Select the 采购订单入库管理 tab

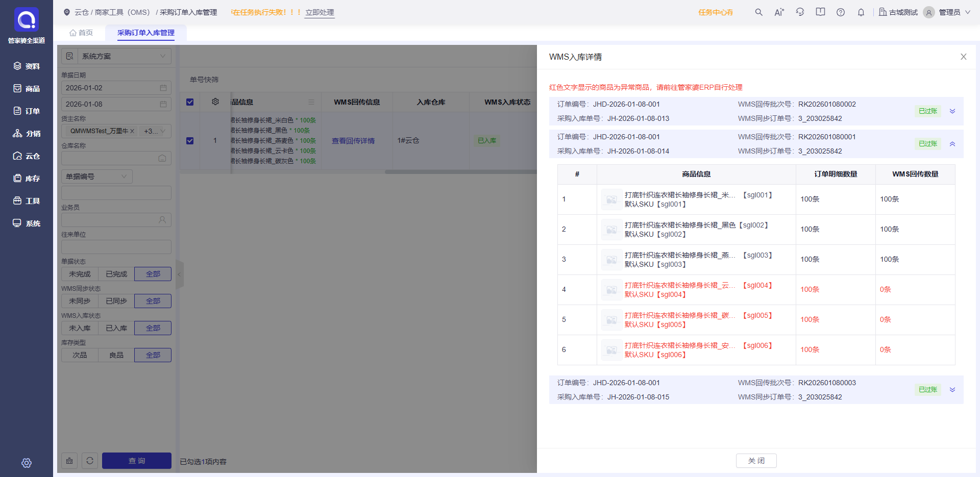[146, 33]
